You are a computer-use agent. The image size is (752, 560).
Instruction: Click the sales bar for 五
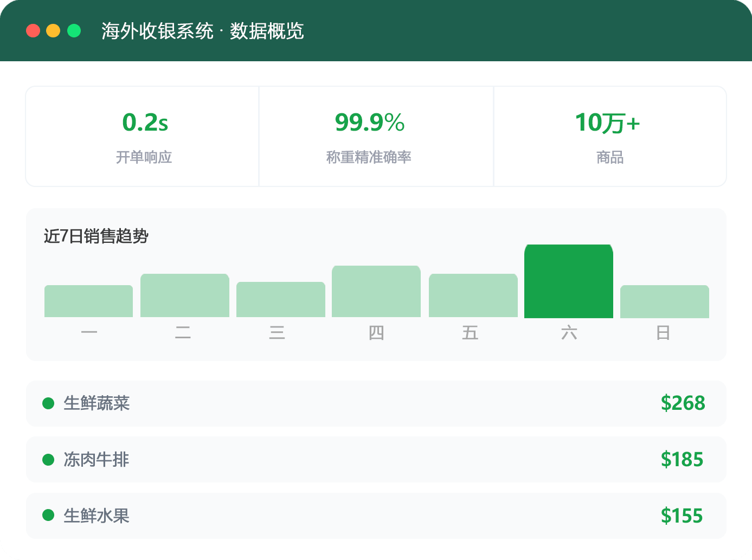point(473,295)
